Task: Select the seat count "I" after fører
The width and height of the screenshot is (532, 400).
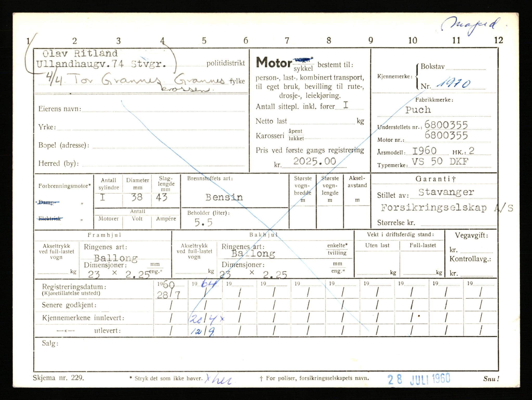Action: click(x=346, y=105)
